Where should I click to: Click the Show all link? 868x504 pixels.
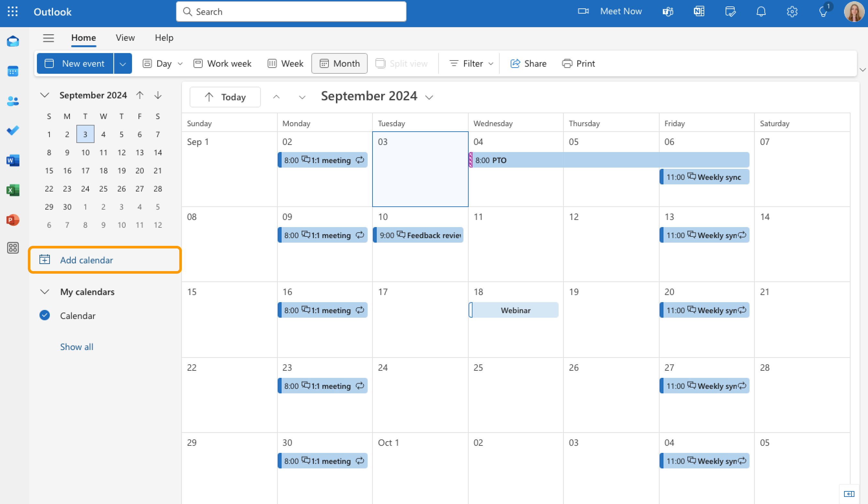76,347
